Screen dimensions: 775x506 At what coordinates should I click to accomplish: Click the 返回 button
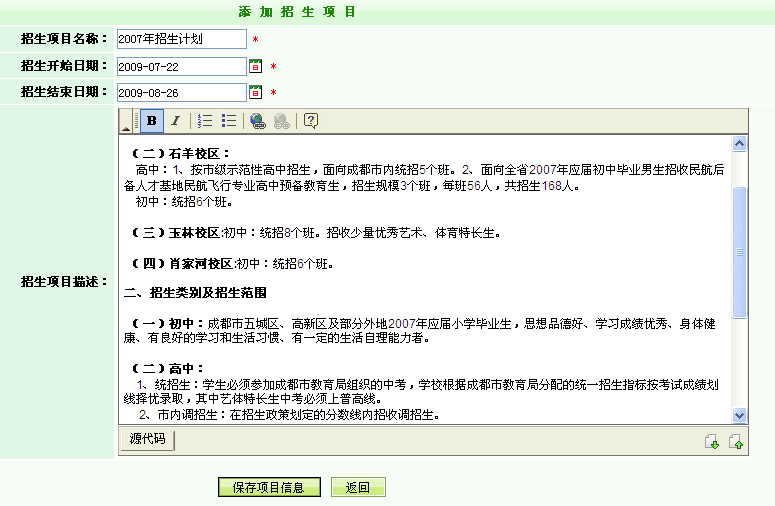pos(358,488)
